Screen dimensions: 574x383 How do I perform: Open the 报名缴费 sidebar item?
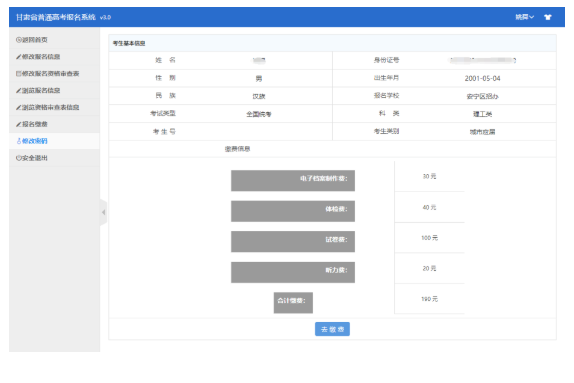[54, 124]
